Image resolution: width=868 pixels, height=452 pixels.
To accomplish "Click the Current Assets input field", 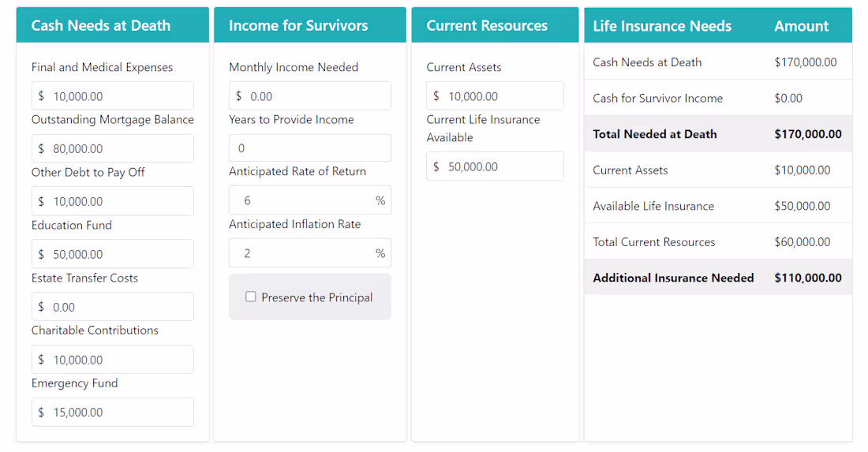I will [495, 95].
